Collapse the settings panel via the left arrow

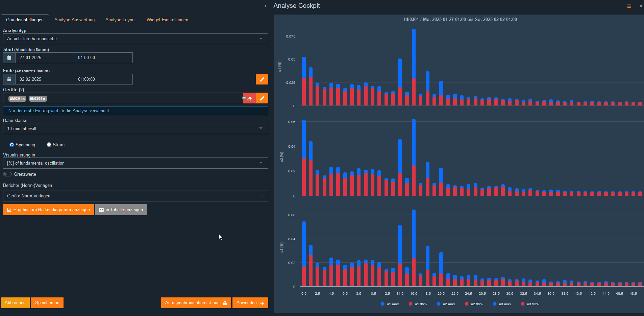[x=265, y=6]
